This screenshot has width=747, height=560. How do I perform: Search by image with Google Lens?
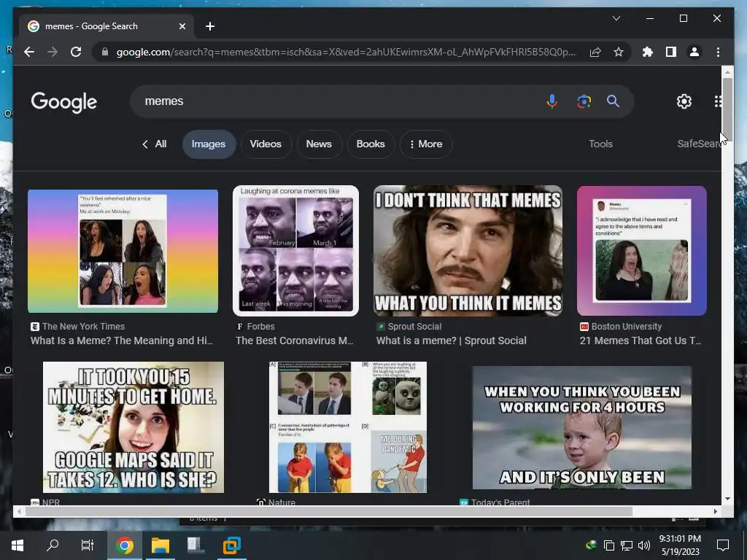[584, 101]
